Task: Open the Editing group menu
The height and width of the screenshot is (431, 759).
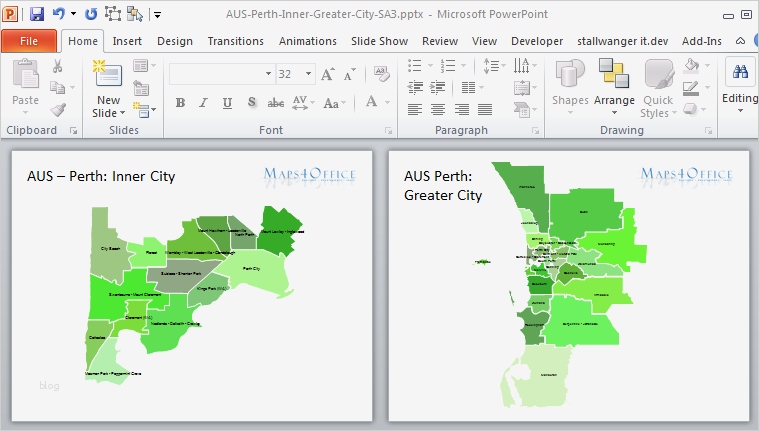Action: tap(740, 85)
